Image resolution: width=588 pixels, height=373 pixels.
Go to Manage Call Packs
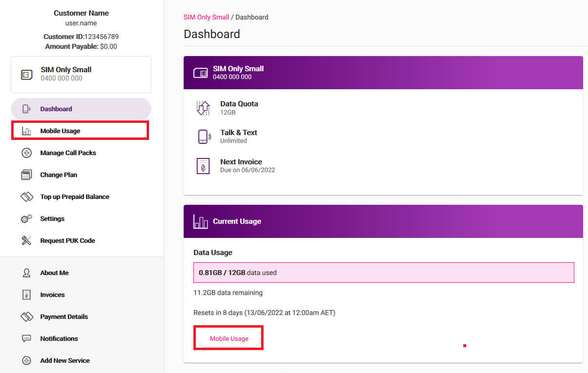(x=68, y=153)
